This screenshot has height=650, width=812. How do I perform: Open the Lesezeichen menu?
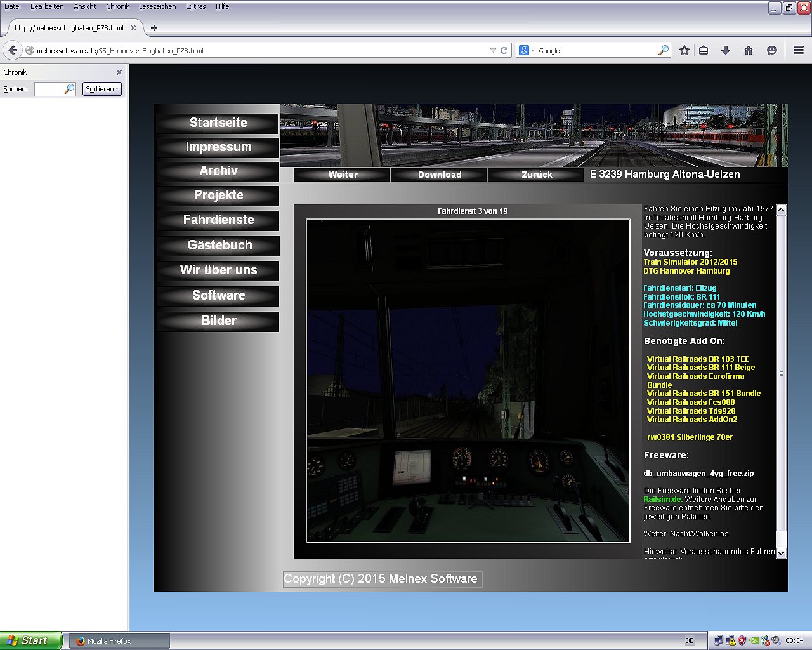pyautogui.click(x=157, y=6)
